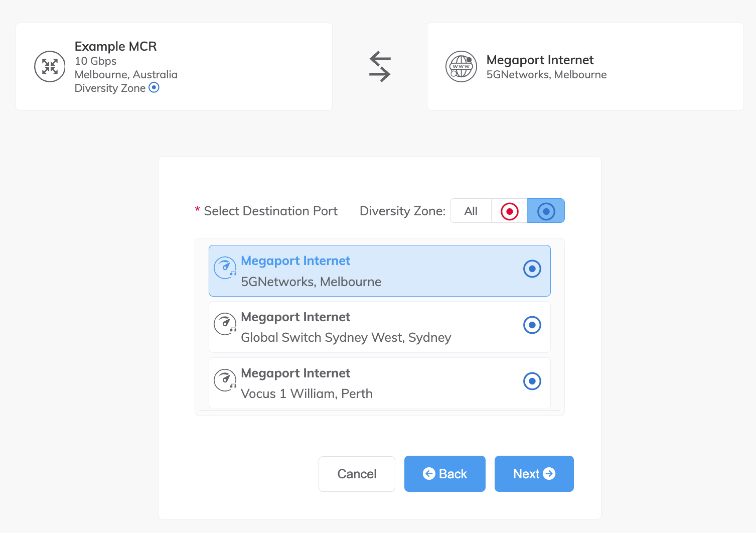756x533 pixels.
Task: Click the 10 Gbps speed text
Action: point(95,61)
